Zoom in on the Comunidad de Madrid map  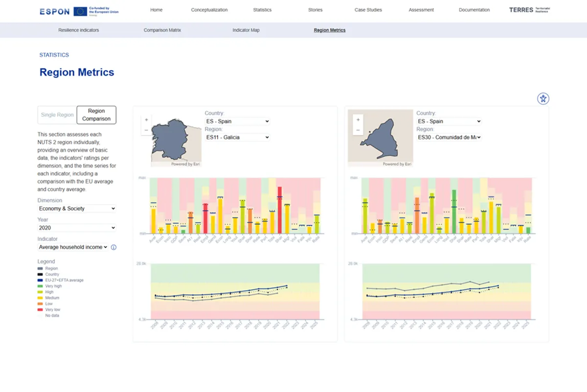[358, 119]
